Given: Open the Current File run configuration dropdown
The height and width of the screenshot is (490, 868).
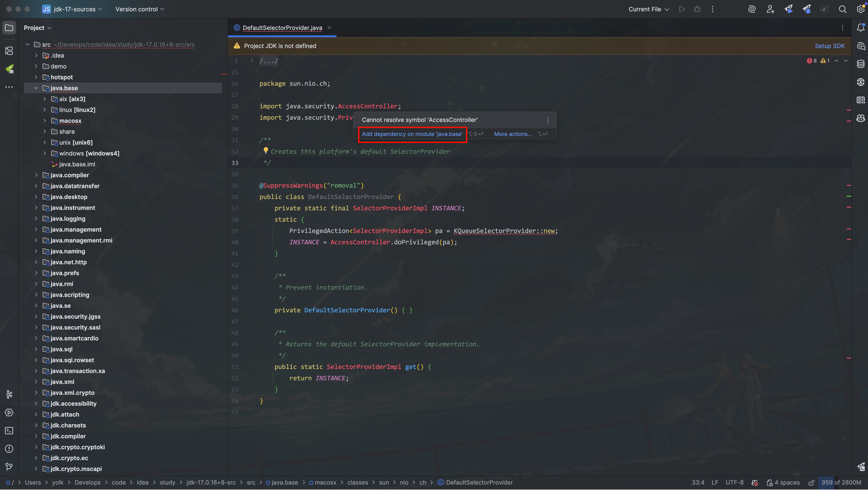Looking at the screenshot, I should tap(648, 9).
